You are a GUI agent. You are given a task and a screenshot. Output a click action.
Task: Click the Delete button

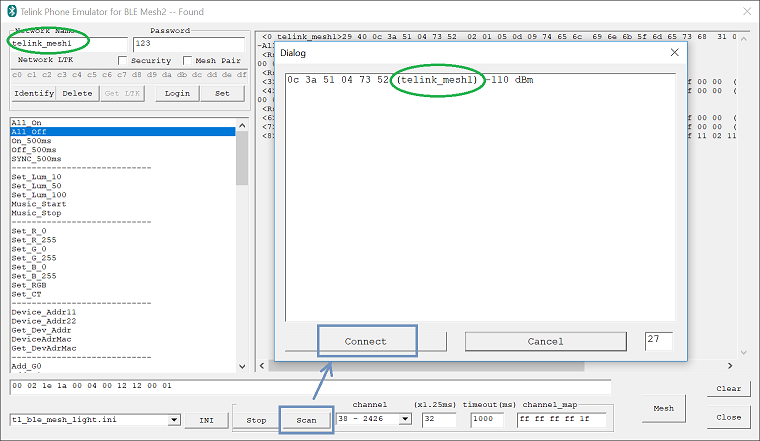[77, 93]
